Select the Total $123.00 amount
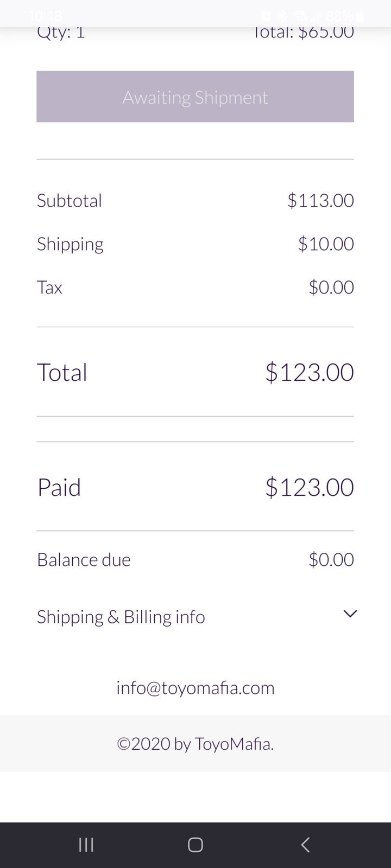The width and height of the screenshot is (391, 868). click(310, 372)
